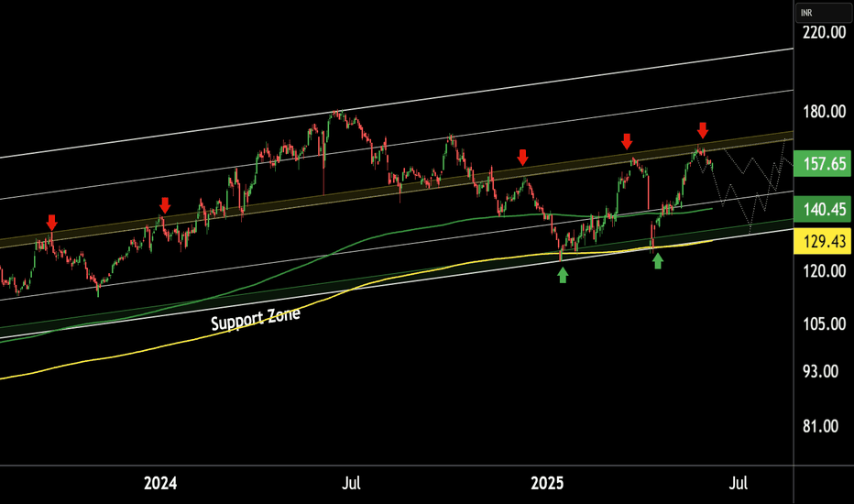Select the 120.00 price scale value
The image size is (854, 504).
tap(824, 271)
